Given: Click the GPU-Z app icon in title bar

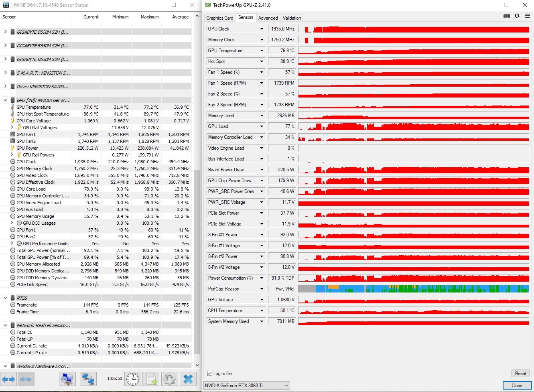Looking at the screenshot, I should click(208, 5).
